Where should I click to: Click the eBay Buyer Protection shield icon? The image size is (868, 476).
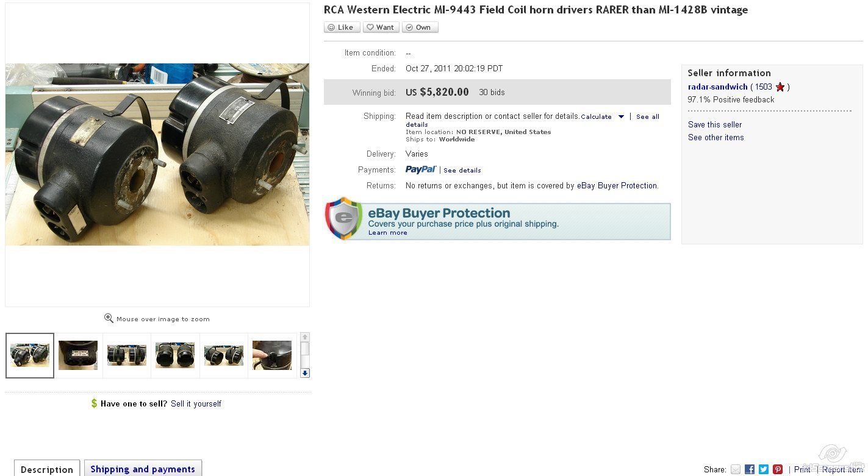pyautogui.click(x=344, y=218)
